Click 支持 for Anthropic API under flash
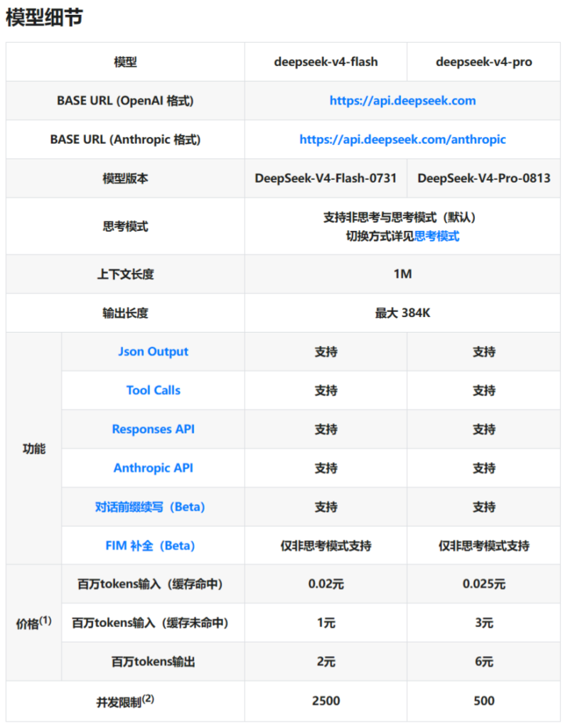Screen dimensions: 568x728 point(326,468)
